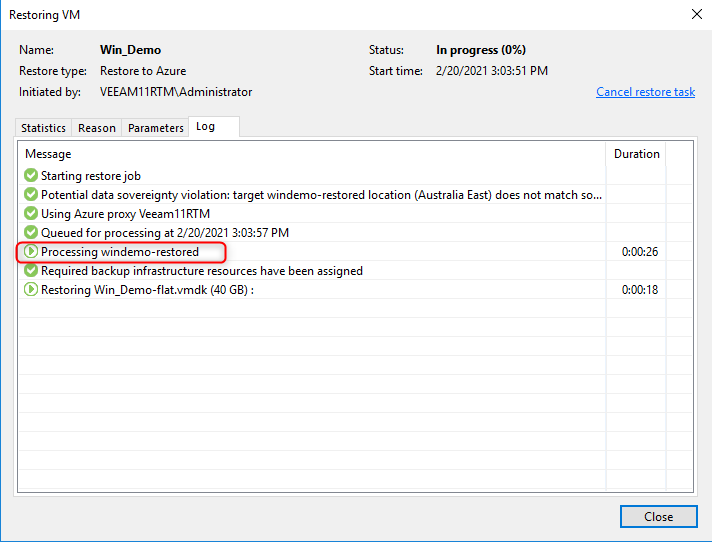
Task: Select the Starting restore job log text
Action: tap(91, 176)
